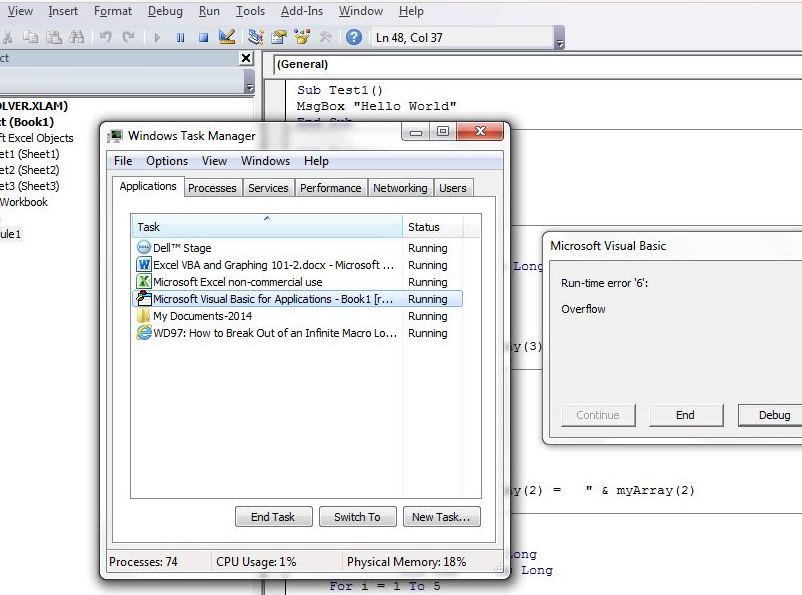Click Debug in the error dialog
This screenshot has height=595, width=802.
click(772, 415)
